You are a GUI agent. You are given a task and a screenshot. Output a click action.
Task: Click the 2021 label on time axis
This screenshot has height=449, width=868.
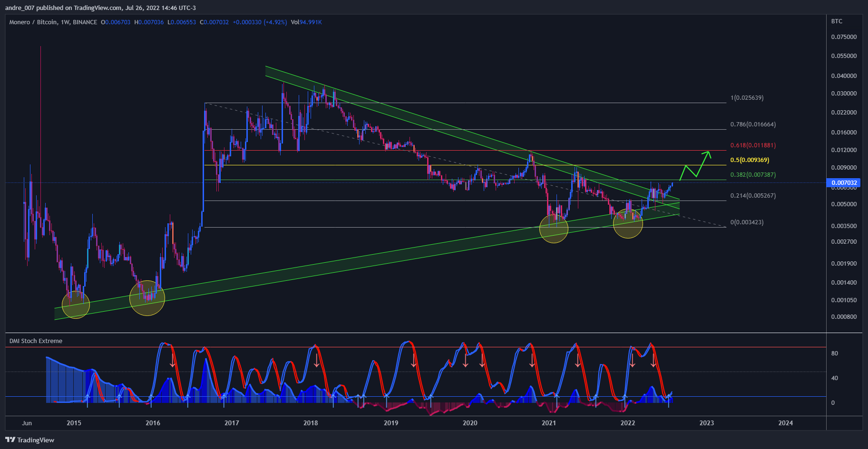pyautogui.click(x=549, y=423)
